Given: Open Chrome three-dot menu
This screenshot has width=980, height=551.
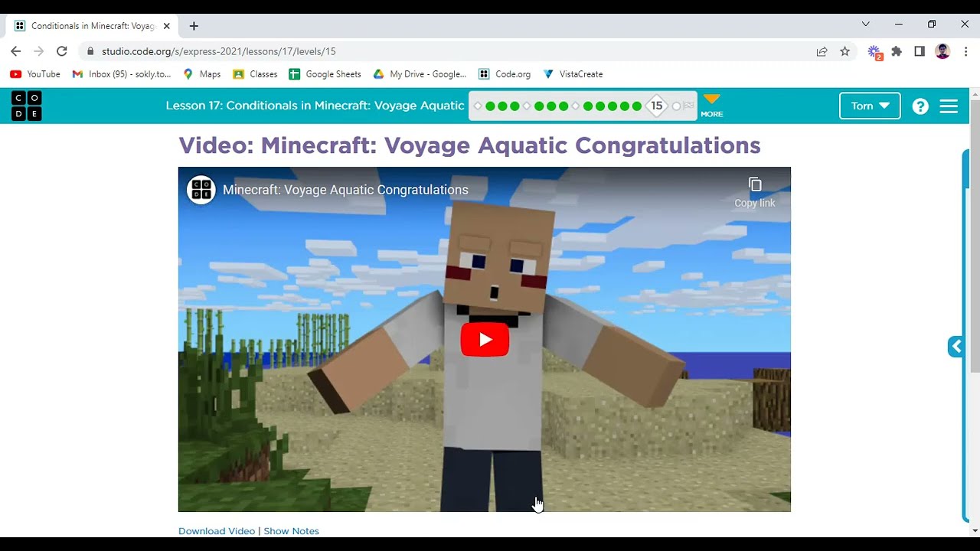Looking at the screenshot, I should coord(965,51).
